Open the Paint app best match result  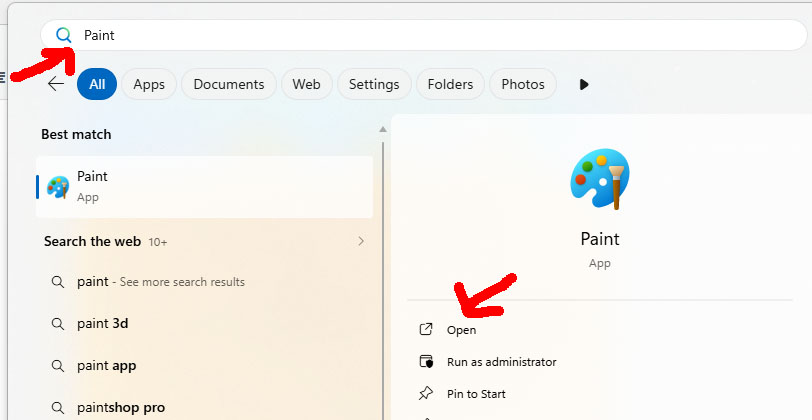point(205,187)
